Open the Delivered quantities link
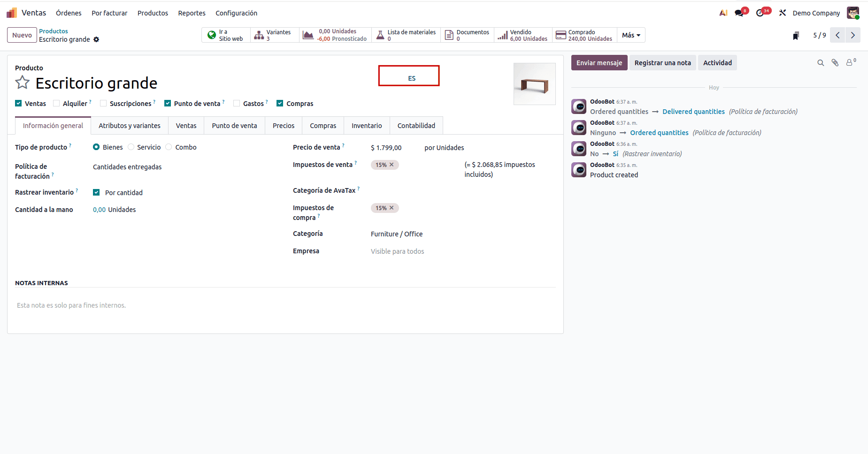Image resolution: width=868 pixels, height=454 pixels. pos(694,111)
